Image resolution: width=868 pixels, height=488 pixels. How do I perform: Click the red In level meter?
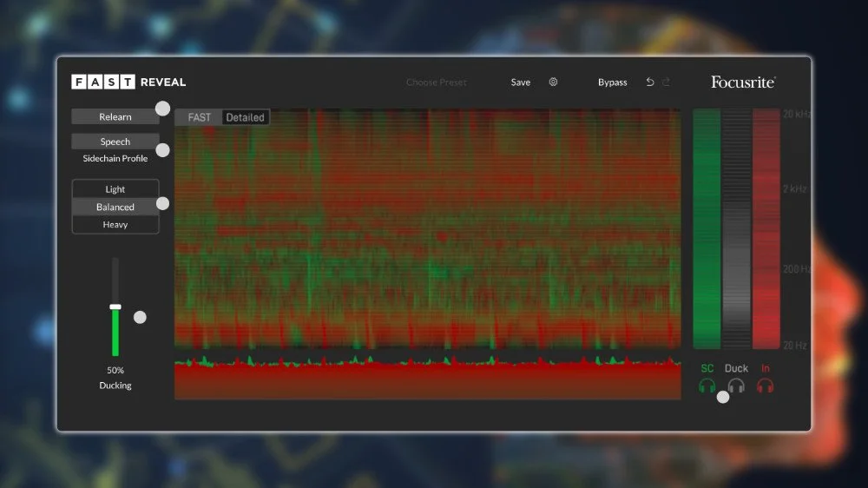pos(766,228)
